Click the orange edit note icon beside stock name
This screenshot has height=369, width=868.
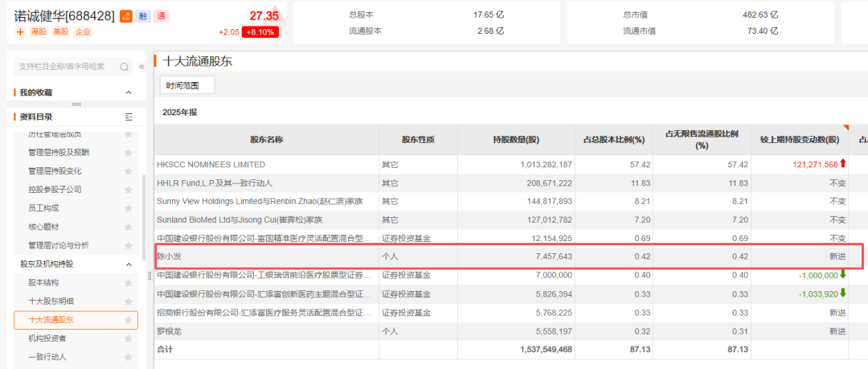click(126, 16)
